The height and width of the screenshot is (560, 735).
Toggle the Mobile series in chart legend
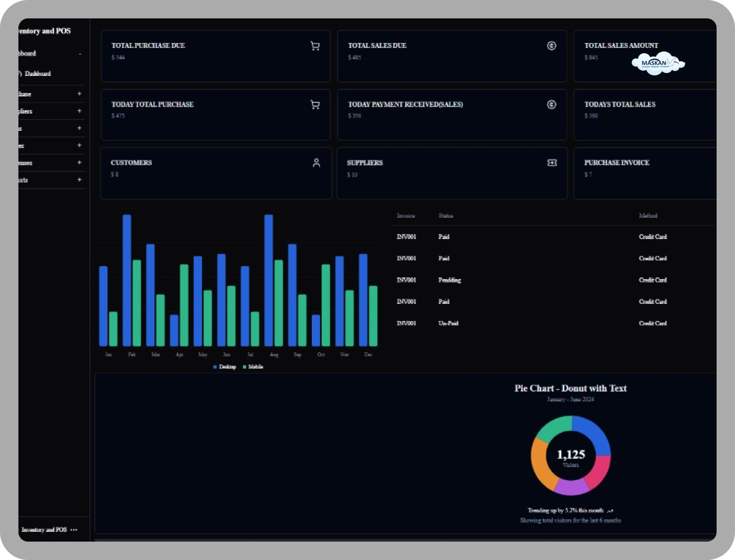(x=253, y=367)
